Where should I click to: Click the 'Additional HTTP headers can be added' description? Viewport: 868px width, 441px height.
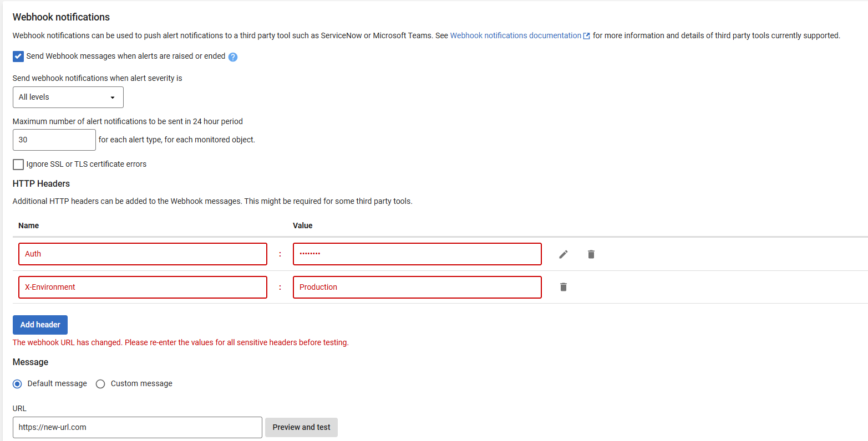click(x=212, y=201)
